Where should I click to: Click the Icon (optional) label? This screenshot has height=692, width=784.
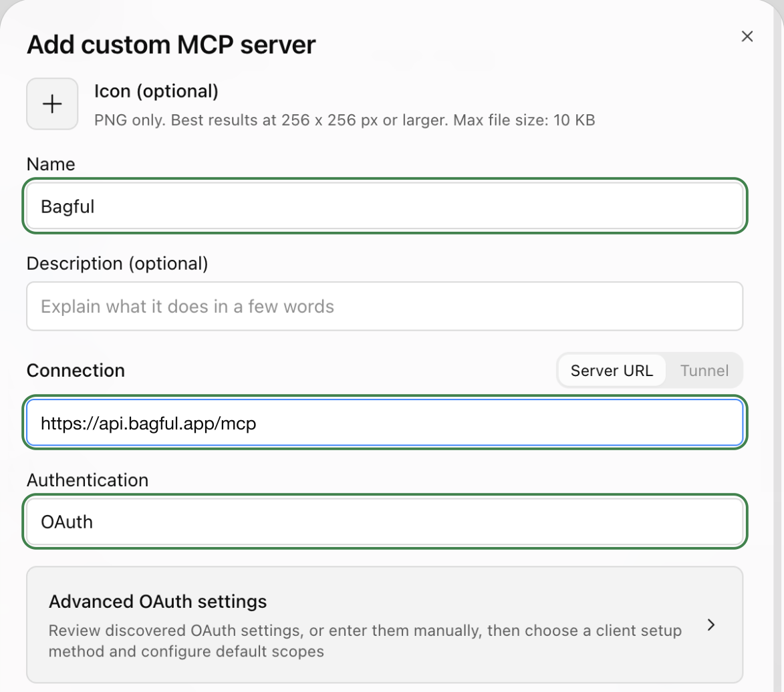[x=156, y=92]
